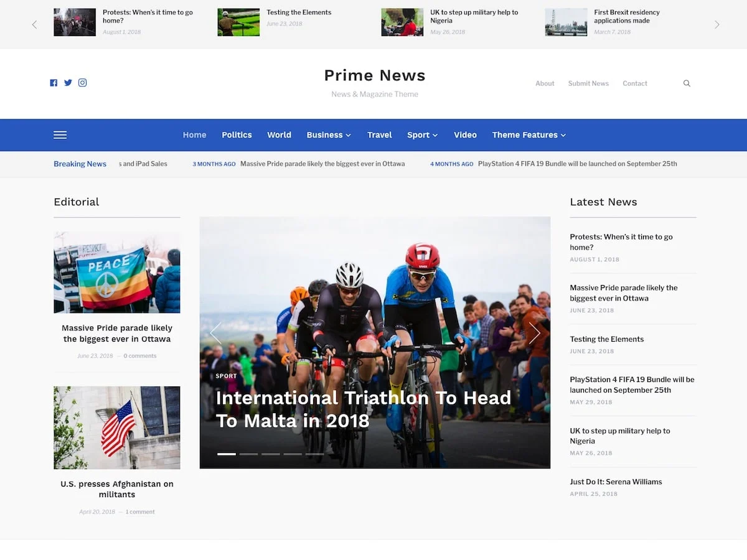Open the Submit News link

(588, 83)
